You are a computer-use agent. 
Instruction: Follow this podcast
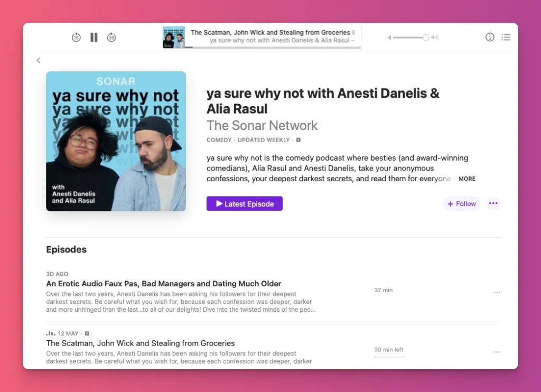pyautogui.click(x=462, y=203)
